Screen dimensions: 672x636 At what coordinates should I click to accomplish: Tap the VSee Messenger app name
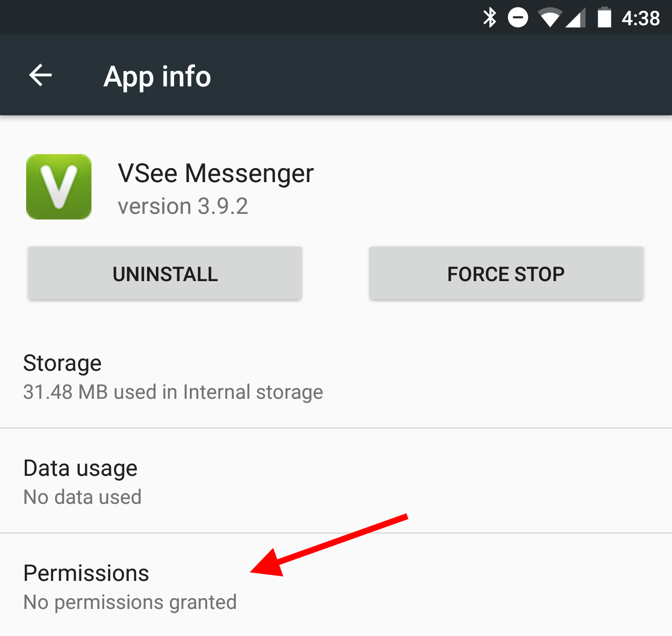216,174
